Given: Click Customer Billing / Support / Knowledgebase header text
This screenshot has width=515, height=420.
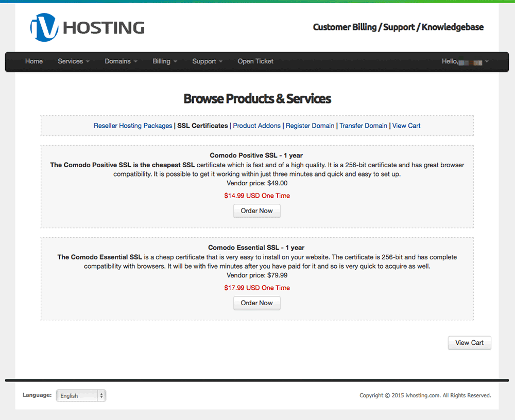Looking at the screenshot, I should click(398, 27).
